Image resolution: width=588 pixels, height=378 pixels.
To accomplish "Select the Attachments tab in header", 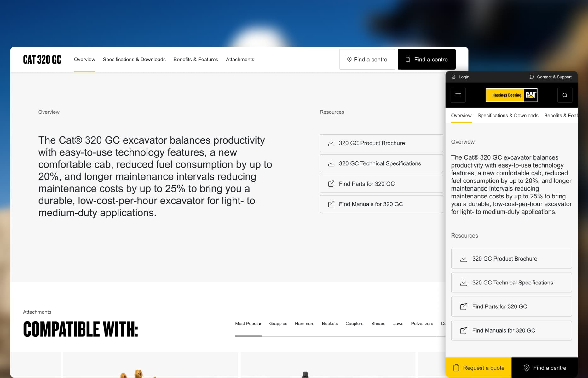I will pos(240,60).
